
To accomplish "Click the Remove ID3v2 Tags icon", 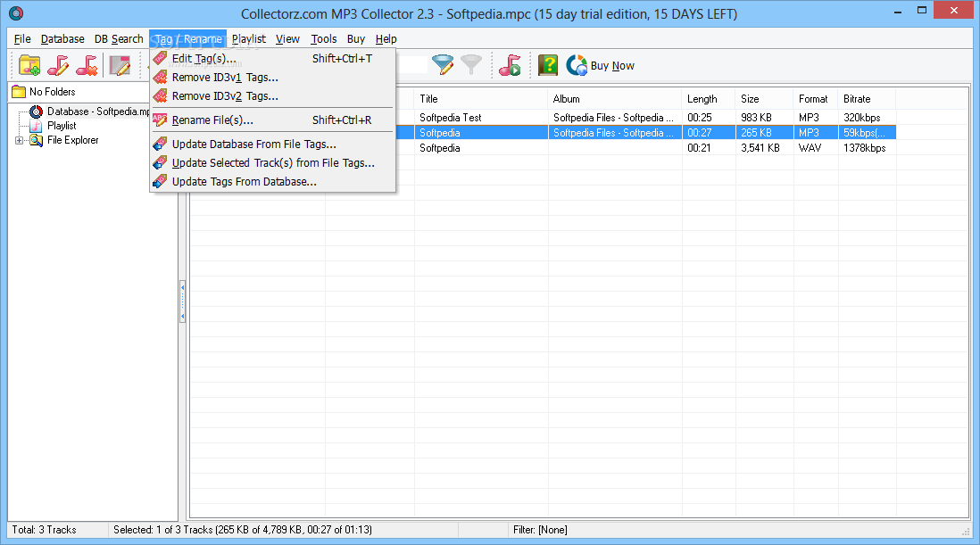I will pyautogui.click(x=160, y=95).
